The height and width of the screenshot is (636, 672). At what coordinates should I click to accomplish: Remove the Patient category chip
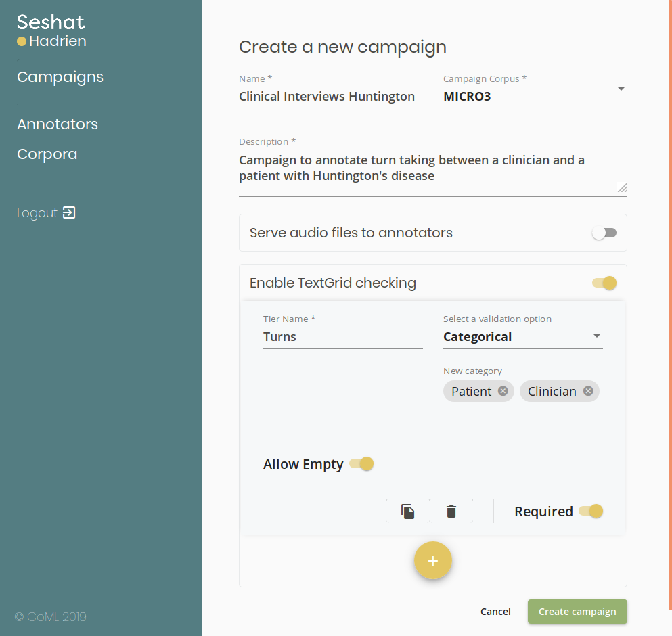503,391
